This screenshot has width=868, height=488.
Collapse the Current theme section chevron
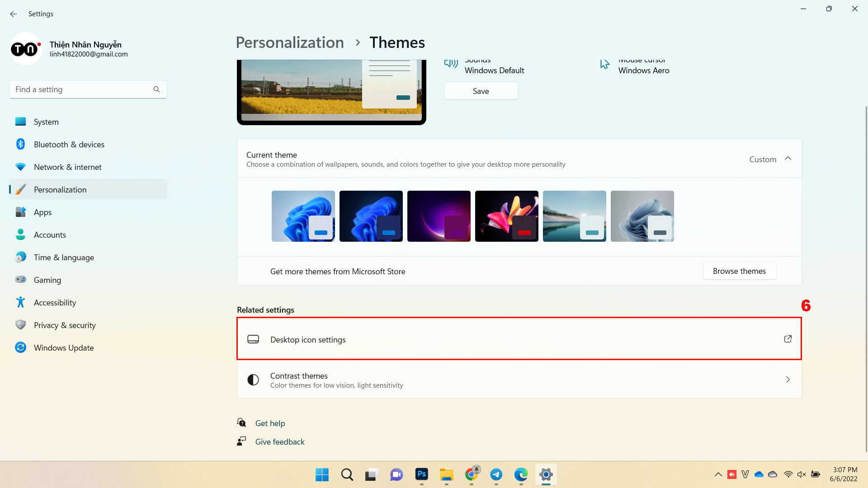(x=788, y=159)
